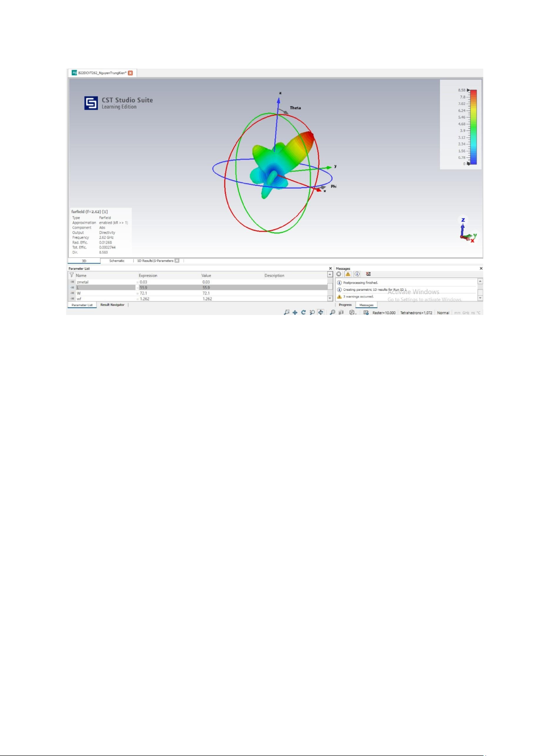This screenshot has height=756, width=535.
Task: Click the '3 warnings occurred.' message
Action: point(358,297)
